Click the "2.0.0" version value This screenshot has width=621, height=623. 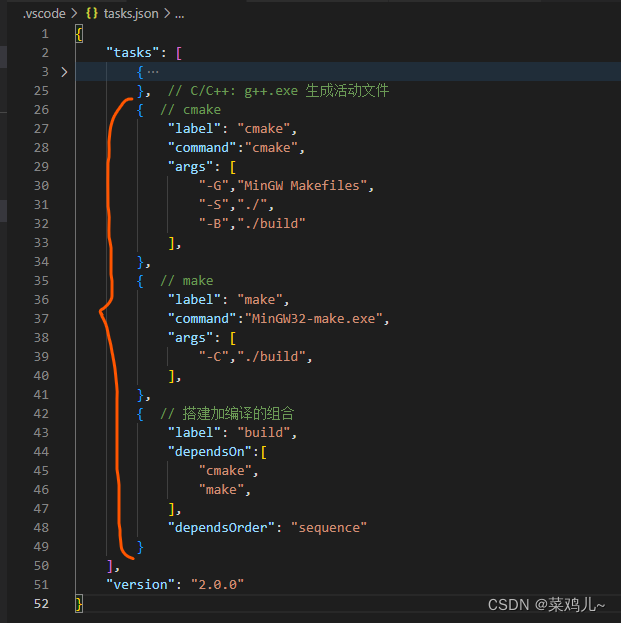click(217, 584)
